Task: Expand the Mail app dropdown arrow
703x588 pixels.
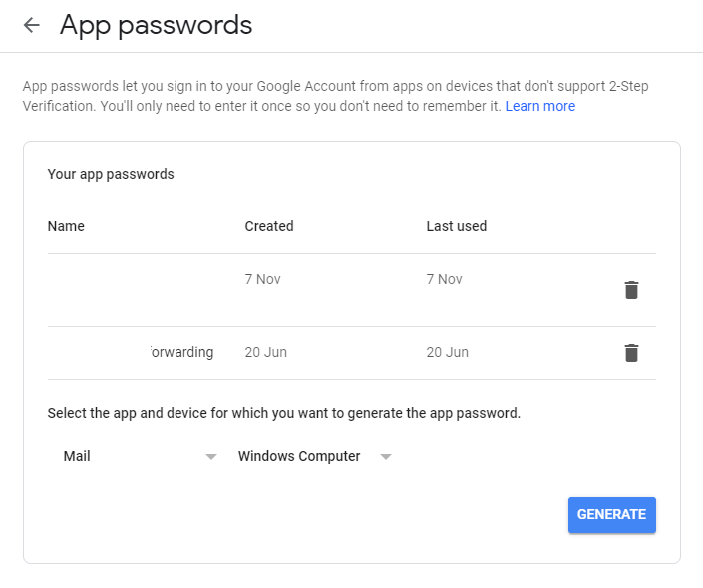Action: [x=211, y=457]
